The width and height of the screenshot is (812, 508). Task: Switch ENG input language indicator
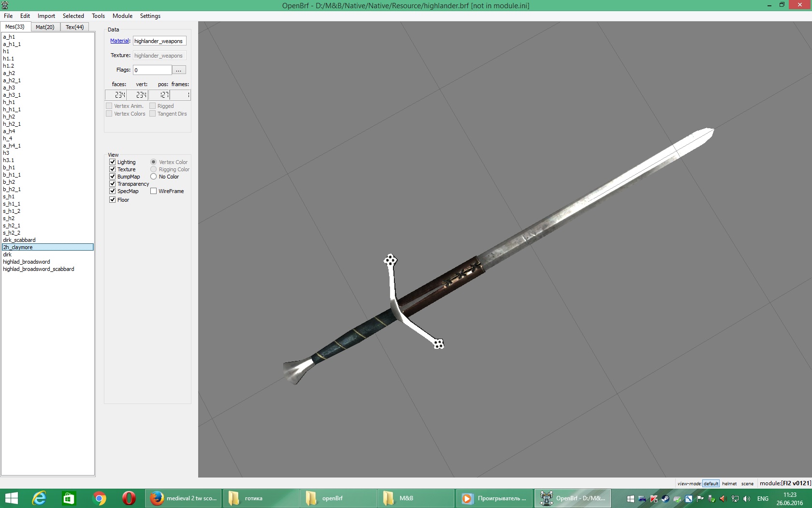click(763, 499)
